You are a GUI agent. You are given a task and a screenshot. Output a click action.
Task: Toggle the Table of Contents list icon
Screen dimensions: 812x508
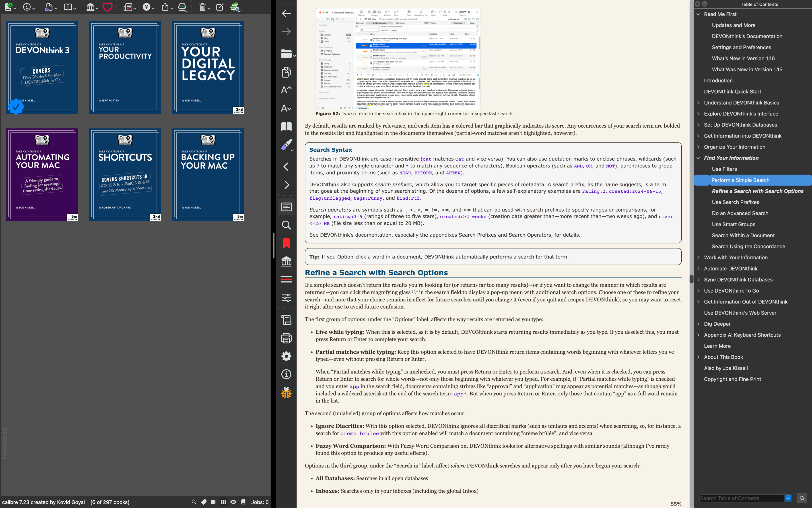pyautogui.click(x=286, y=207)
